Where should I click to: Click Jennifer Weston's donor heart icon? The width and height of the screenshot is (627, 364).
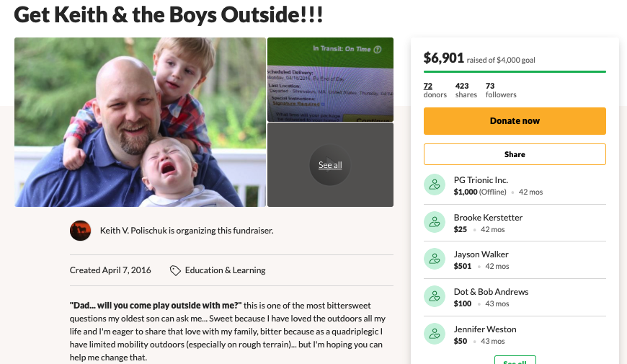click(x=434, y=334)
